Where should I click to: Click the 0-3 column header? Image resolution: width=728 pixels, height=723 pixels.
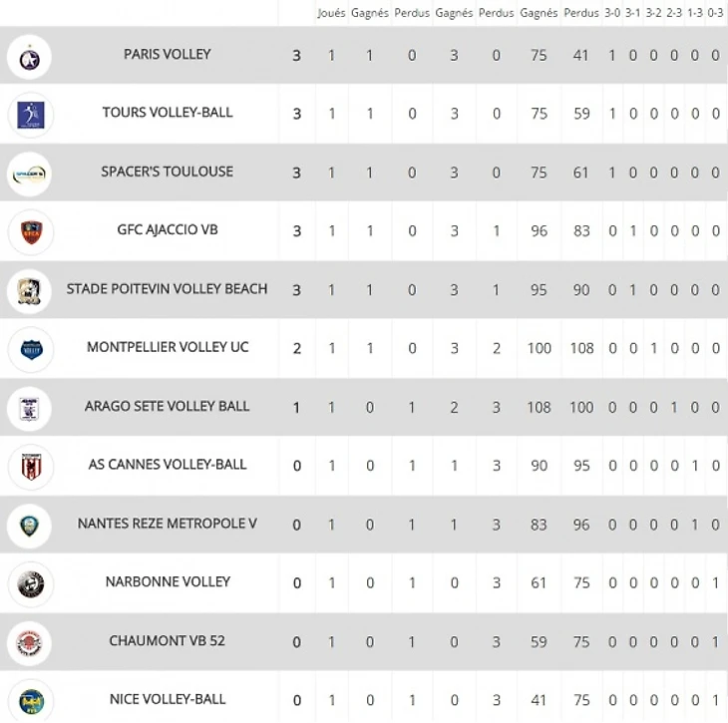click(715, 13)
